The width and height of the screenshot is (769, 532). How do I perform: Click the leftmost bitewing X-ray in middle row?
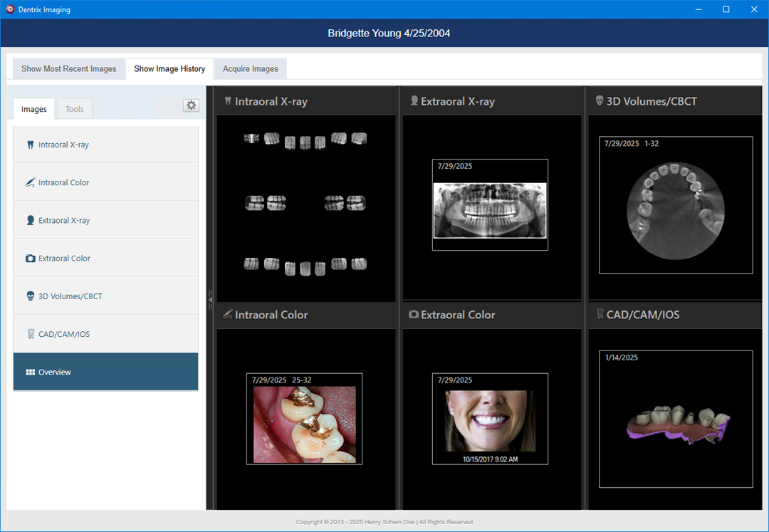pos(254,203)
